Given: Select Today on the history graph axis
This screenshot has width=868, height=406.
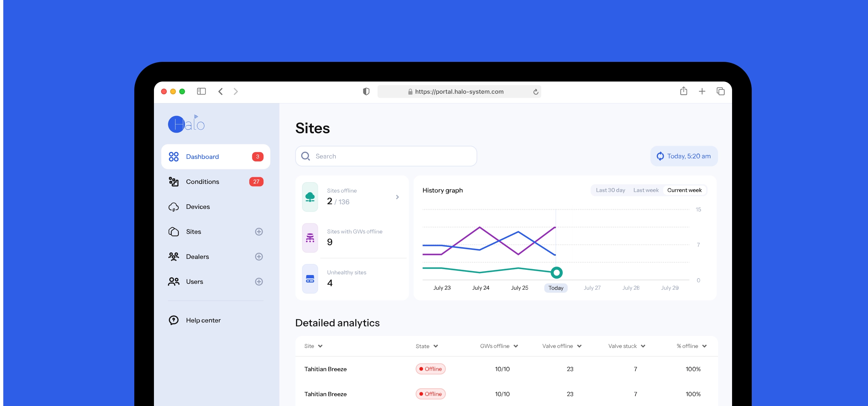Looking at the screenshot, I should [555, 288].
